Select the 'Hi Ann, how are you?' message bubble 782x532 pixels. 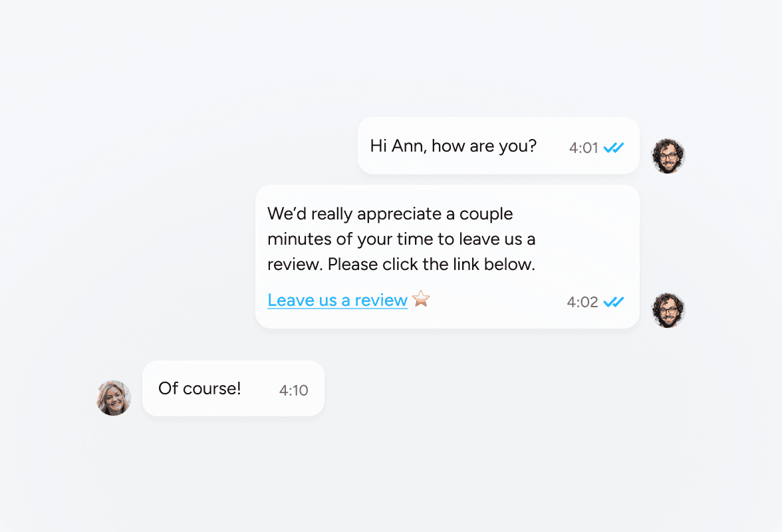[498, 146]
